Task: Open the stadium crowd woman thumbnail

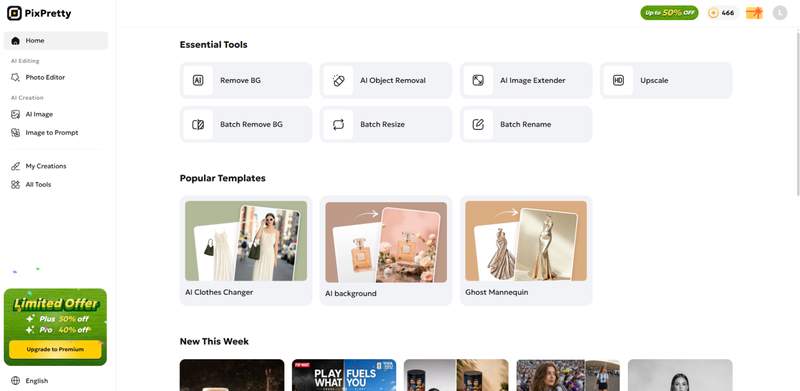Action: pos(568,375)
